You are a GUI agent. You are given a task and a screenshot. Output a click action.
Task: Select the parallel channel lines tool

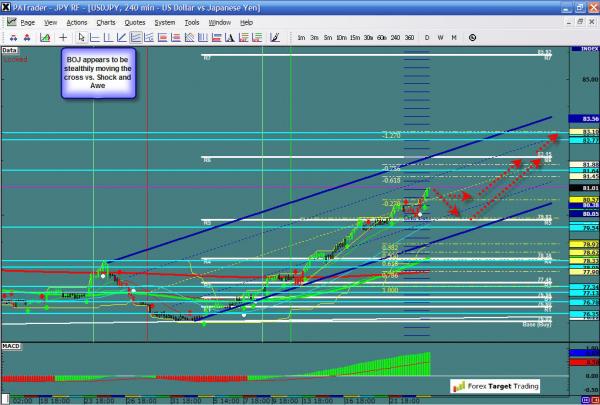click(x=135, y=38)
